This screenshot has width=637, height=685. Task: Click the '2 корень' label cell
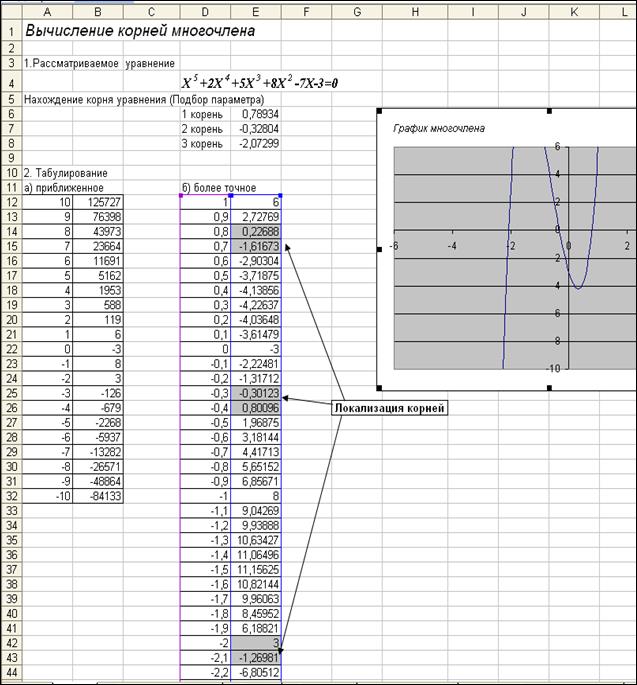point(205,129)
